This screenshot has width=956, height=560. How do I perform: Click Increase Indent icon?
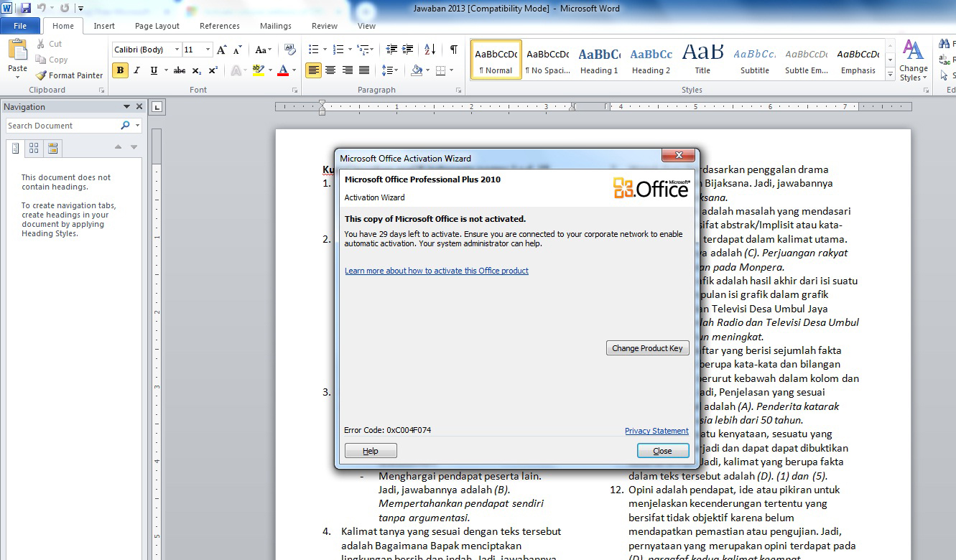[409, 50]
